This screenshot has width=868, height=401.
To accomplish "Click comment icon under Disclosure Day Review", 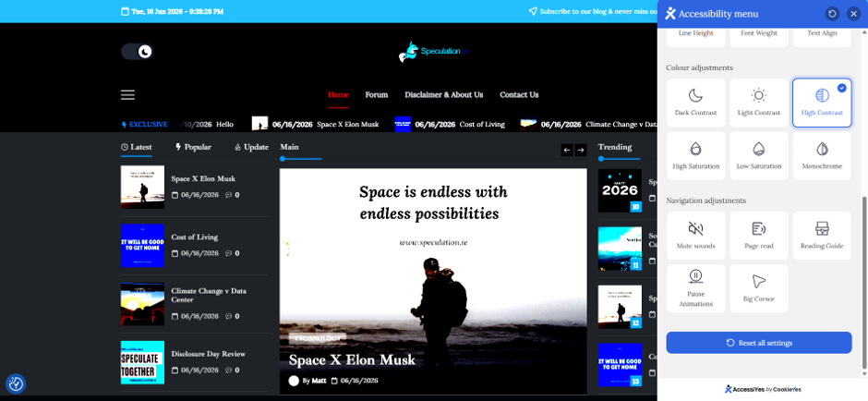I will coord(229,370).
